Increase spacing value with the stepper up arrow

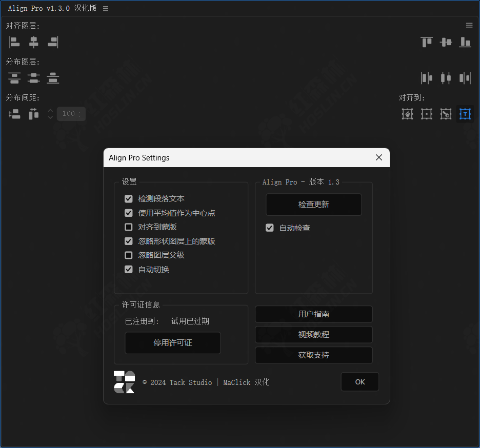50,111
